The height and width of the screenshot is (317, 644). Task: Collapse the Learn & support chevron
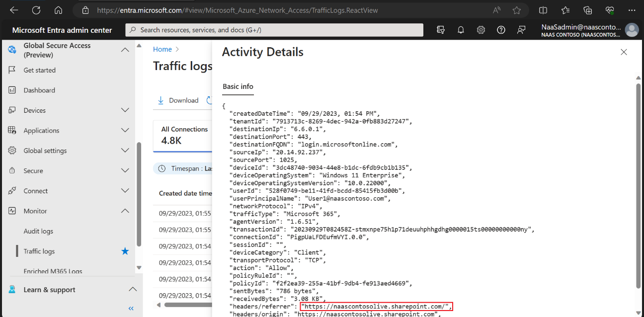pos(133,289)
